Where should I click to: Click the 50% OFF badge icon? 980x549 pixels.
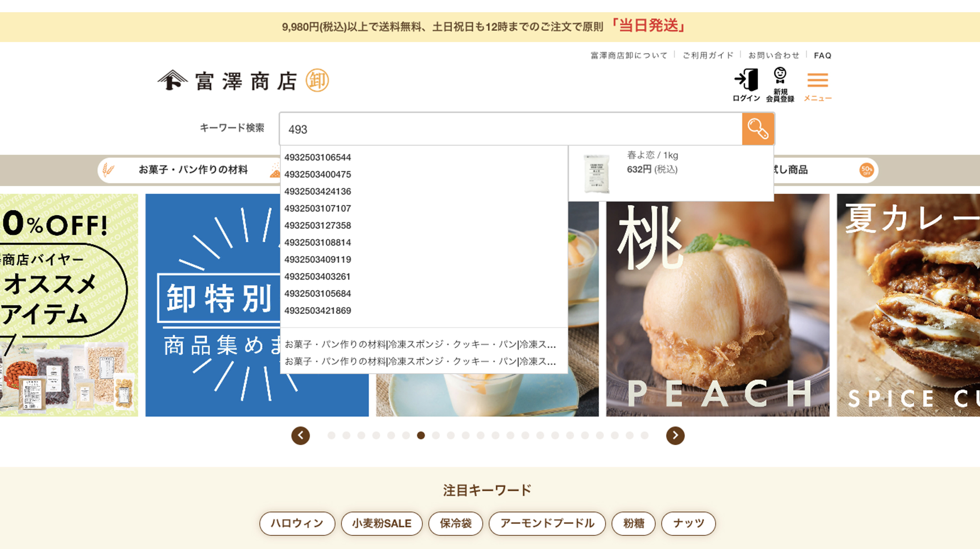(x=866, y=170)
